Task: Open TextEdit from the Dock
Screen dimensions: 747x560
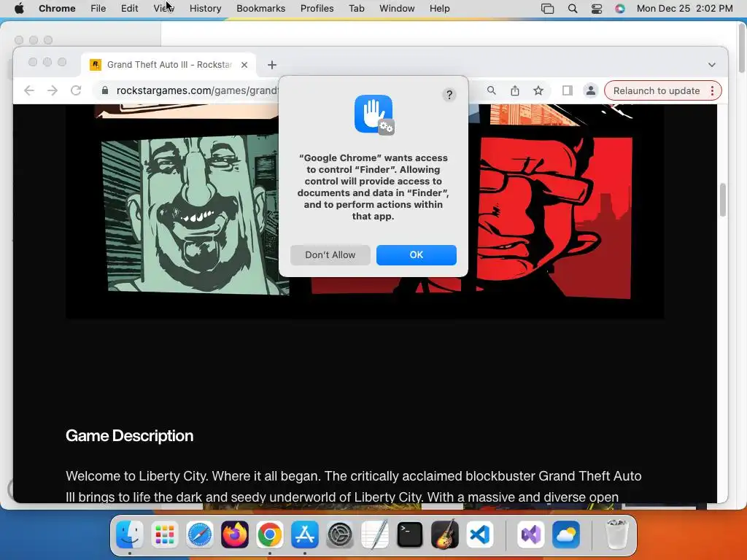Action: tap(375, 534)
